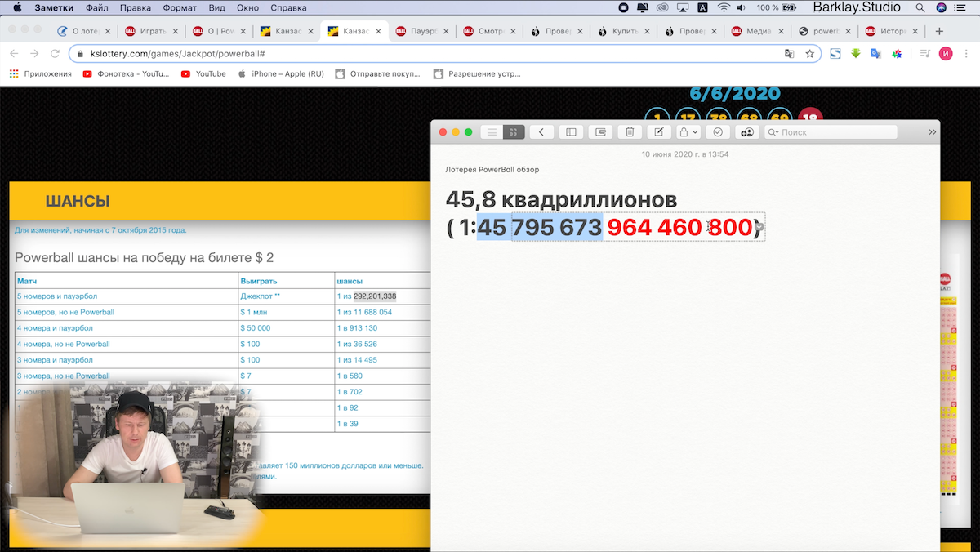Click the ШАНСЫ page heading

click(x=78, y=202)
